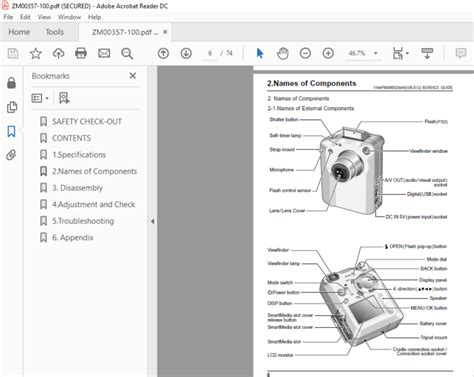474x377 pixels.
Task: Collapse the navigation pane arrow
Action: (x=152, y=221)
